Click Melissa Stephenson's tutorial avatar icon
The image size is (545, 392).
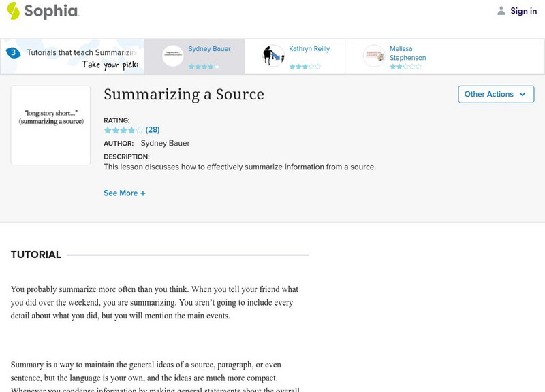(x=374, y=56)
